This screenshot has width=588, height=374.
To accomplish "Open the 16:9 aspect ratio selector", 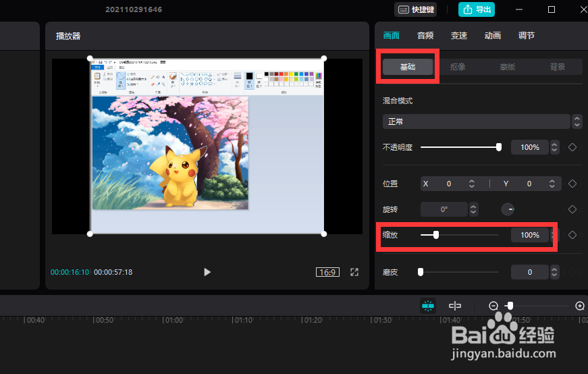I will click(x=327, y=272).
